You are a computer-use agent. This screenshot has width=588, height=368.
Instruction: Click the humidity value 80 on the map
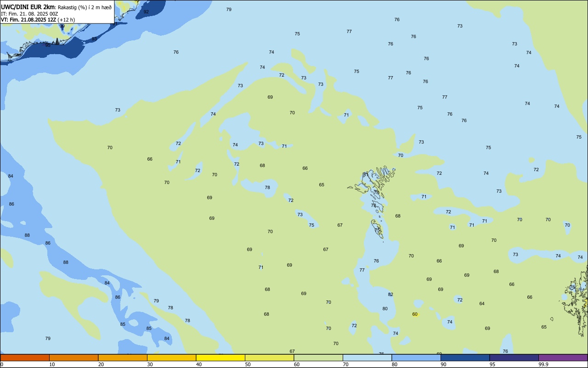pos(385,309)
